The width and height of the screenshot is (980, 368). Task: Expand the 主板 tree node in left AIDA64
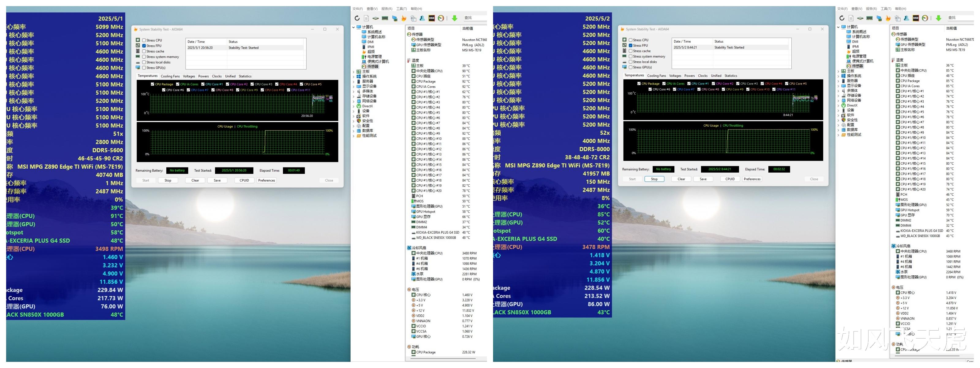(x=353, y=72)
